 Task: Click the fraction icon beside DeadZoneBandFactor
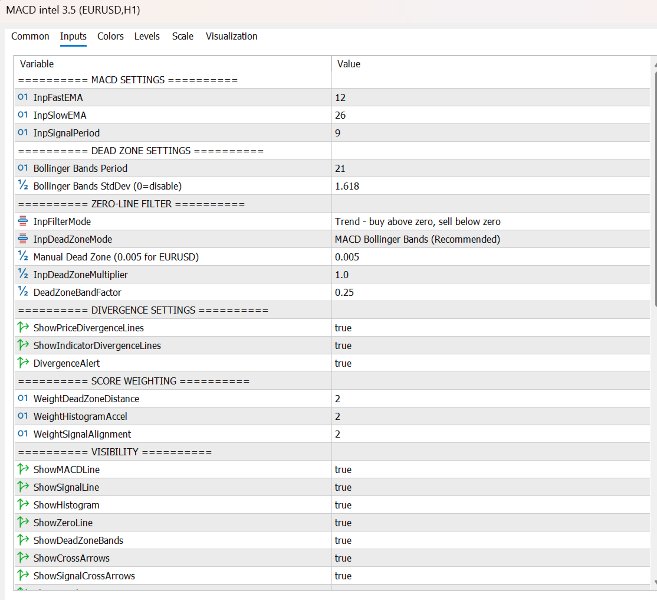[23, 292]
